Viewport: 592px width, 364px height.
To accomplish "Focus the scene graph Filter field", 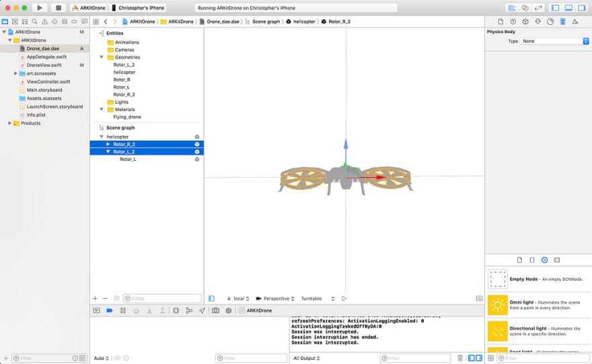I will (162, 298).
